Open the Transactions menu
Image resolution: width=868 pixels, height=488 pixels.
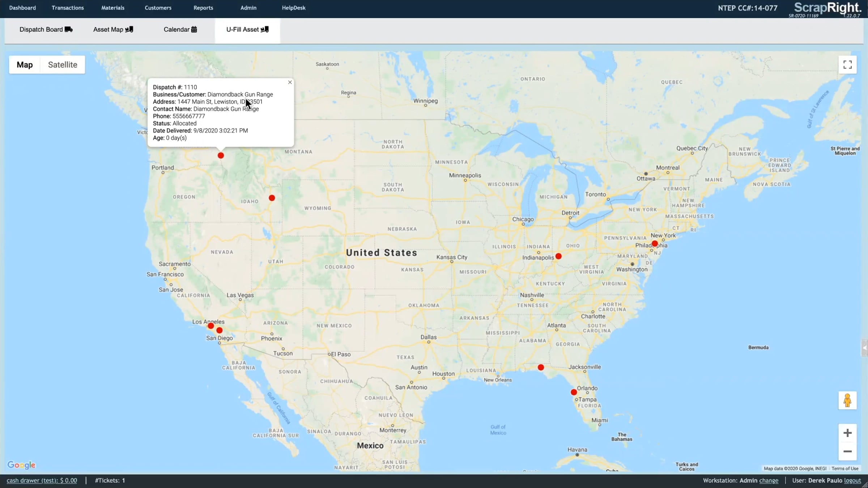[x=68, y=8]
